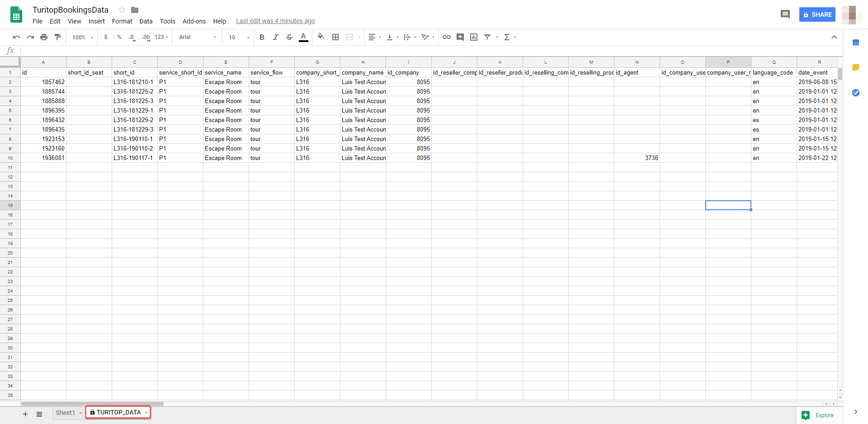Viewport: 868px width, 424px height.
Task: Click the Redo arrow icon
Action: (30, 37)
